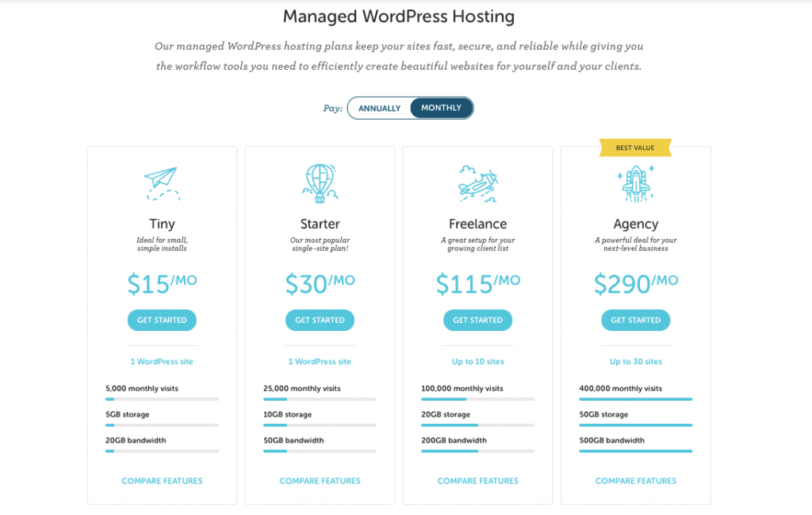Get started with the Tiny plan
This screenshot has height=515, width=812.
(x=162, y=321)
